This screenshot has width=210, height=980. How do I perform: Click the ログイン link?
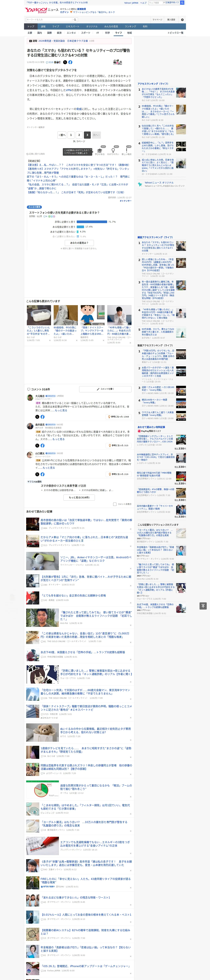(x=64, y=12)
